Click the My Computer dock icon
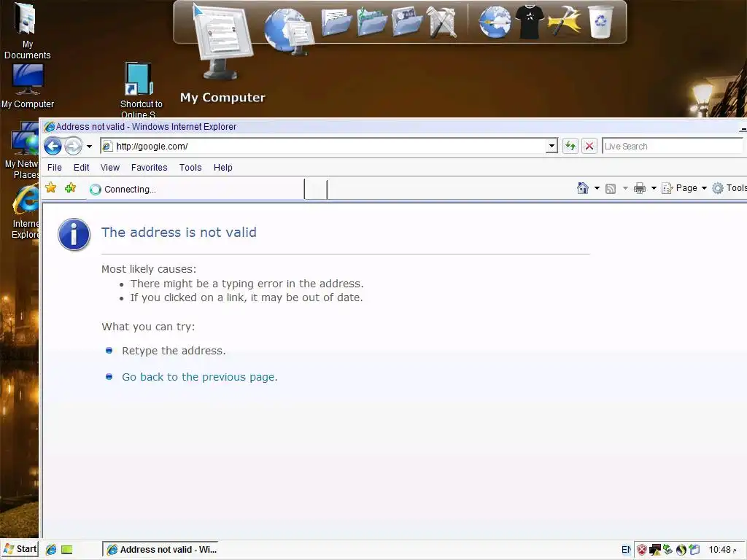 [x=222, y=43]
